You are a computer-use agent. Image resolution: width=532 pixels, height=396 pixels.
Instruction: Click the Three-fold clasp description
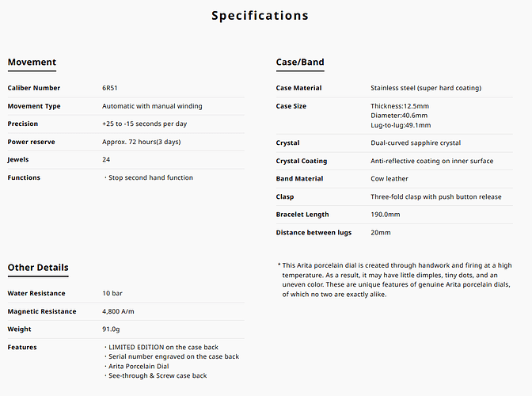(x=436, y=196)
